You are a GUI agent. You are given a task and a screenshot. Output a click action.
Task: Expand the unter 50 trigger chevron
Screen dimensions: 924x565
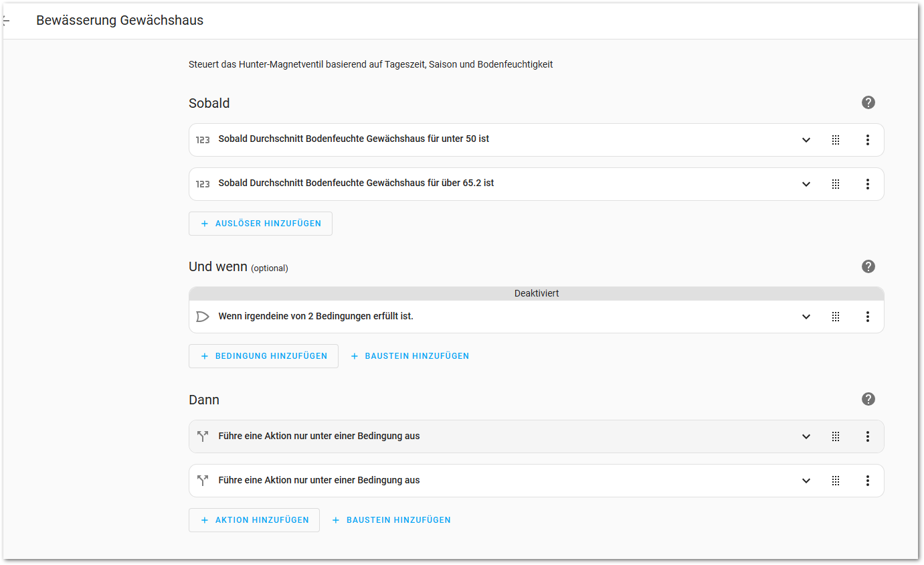point(806,140)
